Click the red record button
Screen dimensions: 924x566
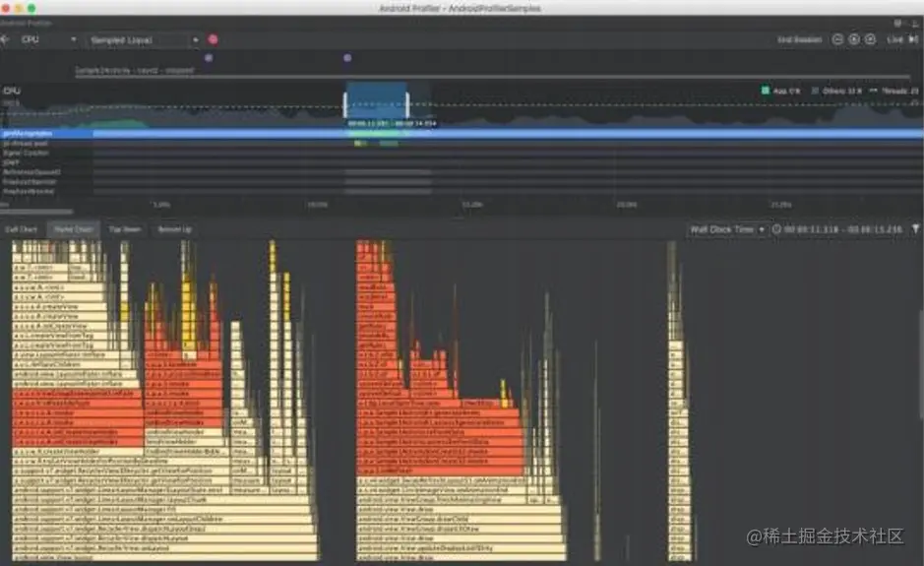[213, 39]
